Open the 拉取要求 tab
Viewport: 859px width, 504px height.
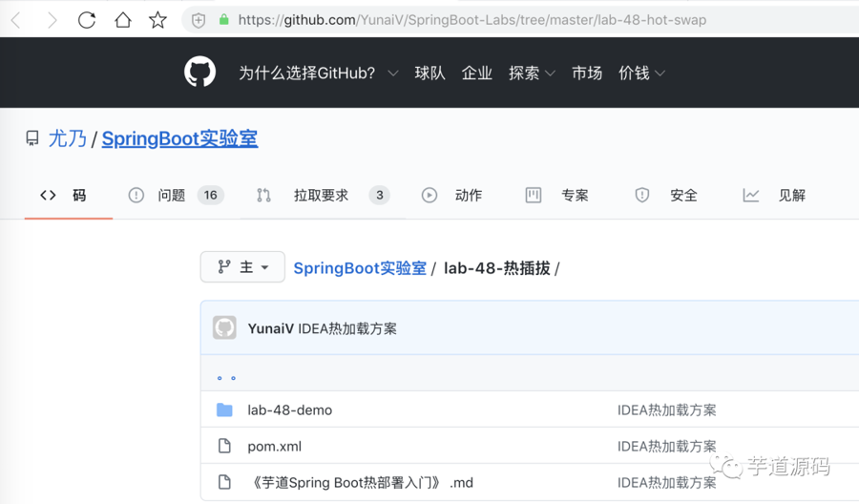click(322, 195)
